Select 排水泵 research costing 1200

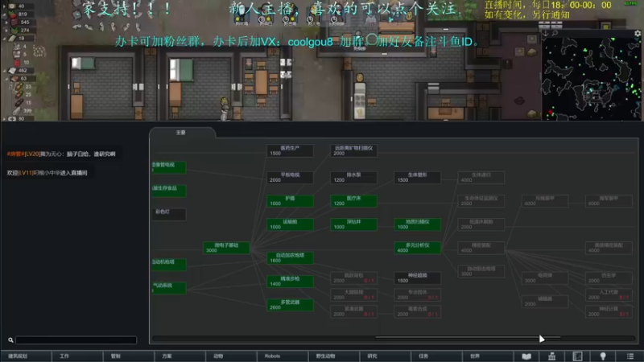353,177
